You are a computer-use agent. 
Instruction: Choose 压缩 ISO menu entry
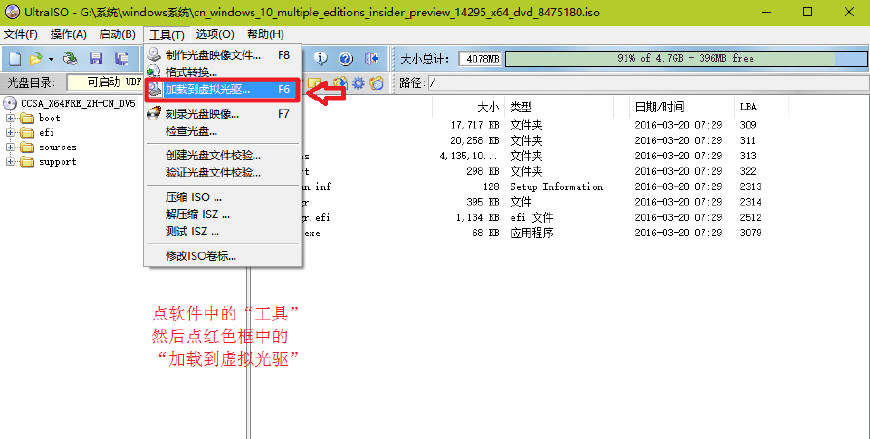(x=223, y=197)
